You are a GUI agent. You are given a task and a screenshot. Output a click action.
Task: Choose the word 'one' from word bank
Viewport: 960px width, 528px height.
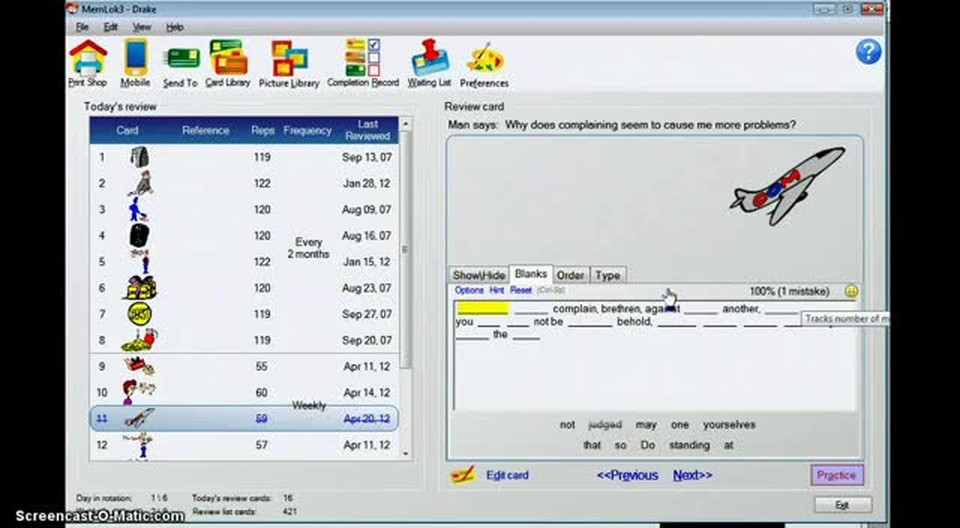680,424
